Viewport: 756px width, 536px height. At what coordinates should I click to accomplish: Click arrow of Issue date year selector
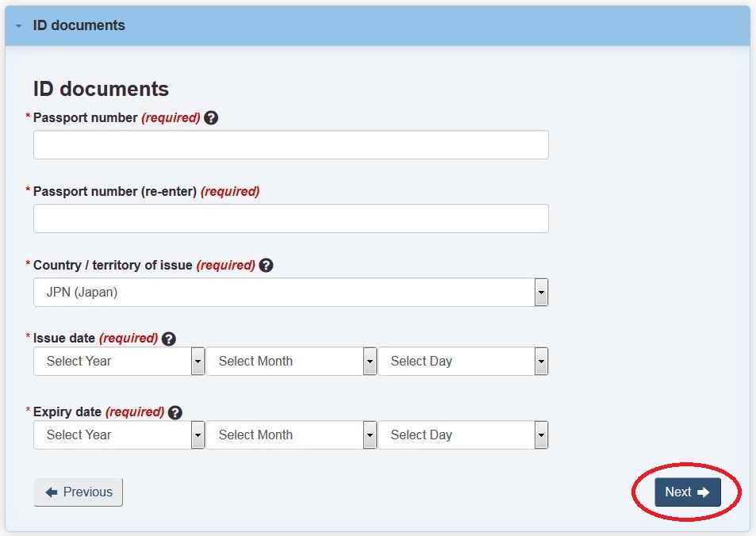pos(198,361)
